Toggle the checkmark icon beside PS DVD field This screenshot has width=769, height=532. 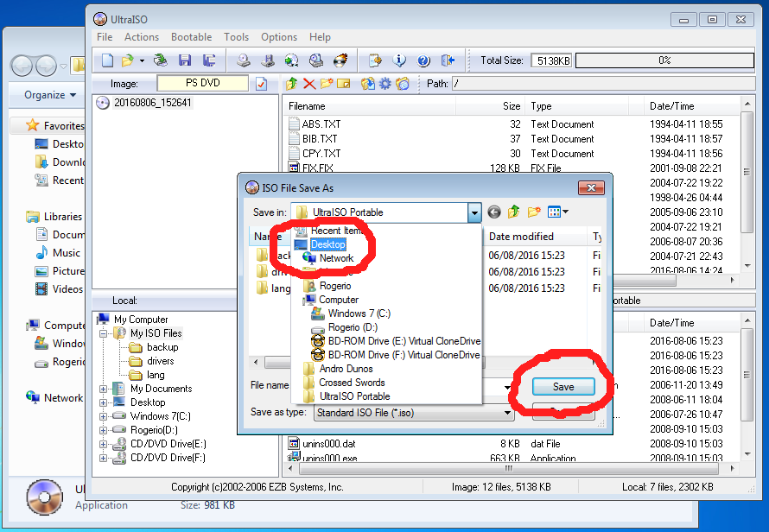pyautogui.click(x=262, y=84)
